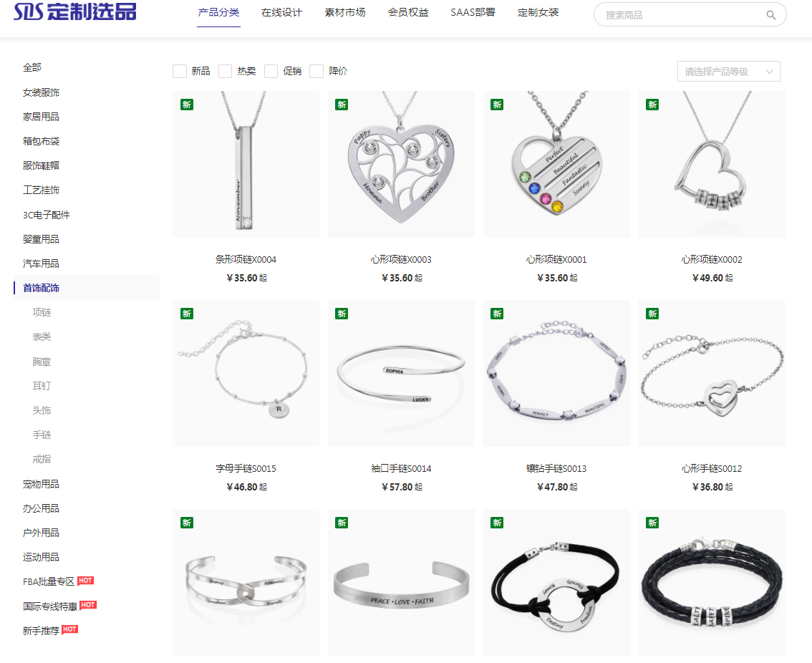812x663 pixels.
Task: Click the HOT badge beside 国际专线特惠
Action: (x=88, y=605)
